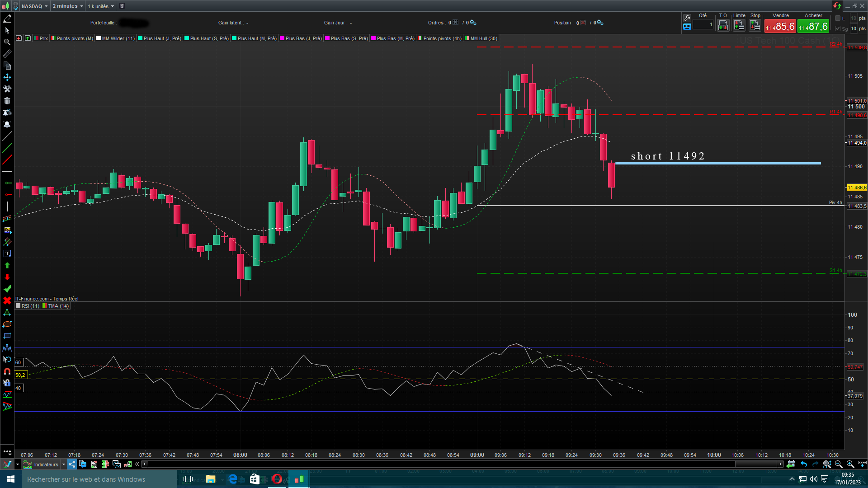The height and width of the screenshot is (488, 868).
Task: Open the NASDAQ instrument dropdown
Action: pyautogui.click(x=34, y=6)
